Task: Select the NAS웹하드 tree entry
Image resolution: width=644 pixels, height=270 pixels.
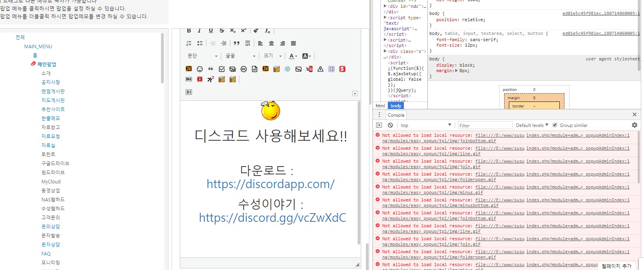Action: pyautogui.click(x=53, y=199)
